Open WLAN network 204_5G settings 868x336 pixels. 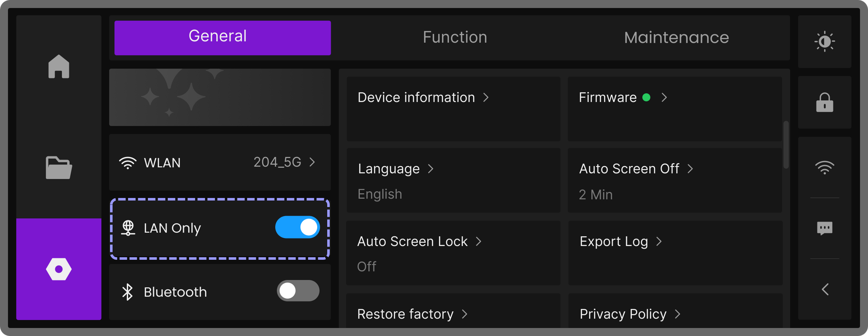coord(220,163)
